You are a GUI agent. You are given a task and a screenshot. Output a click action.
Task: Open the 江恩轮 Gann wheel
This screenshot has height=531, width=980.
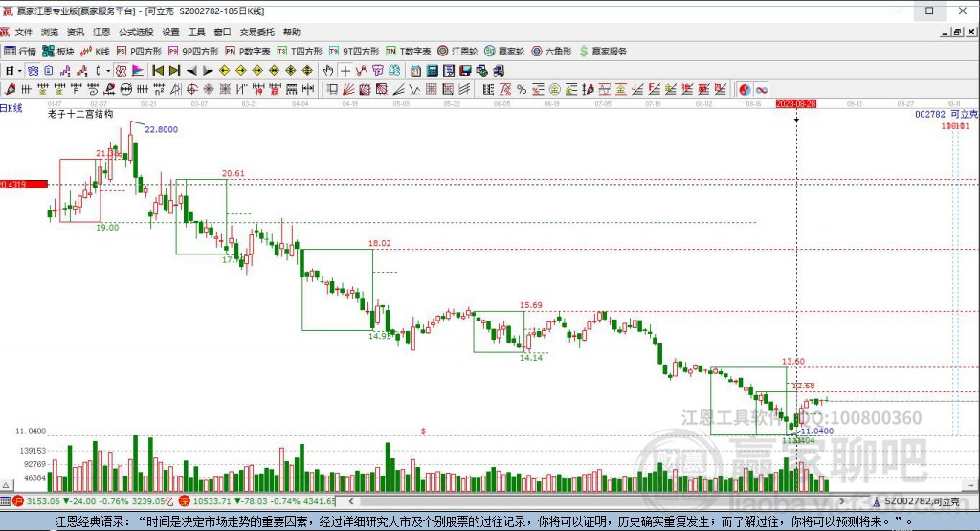tap(457, 52)
